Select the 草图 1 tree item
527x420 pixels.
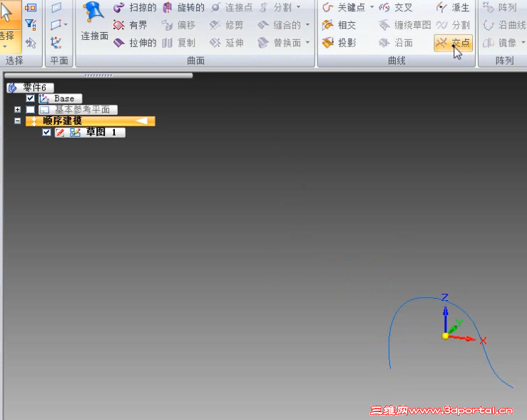pos(90,133)
